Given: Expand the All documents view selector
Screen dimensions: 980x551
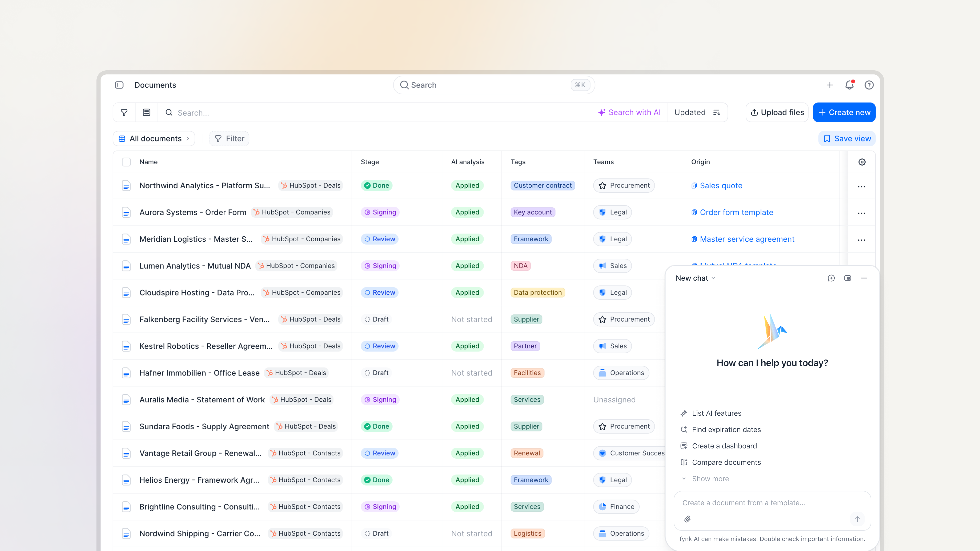Looking at the screenshot, I should pyautogui.click(x=154, y=139).
